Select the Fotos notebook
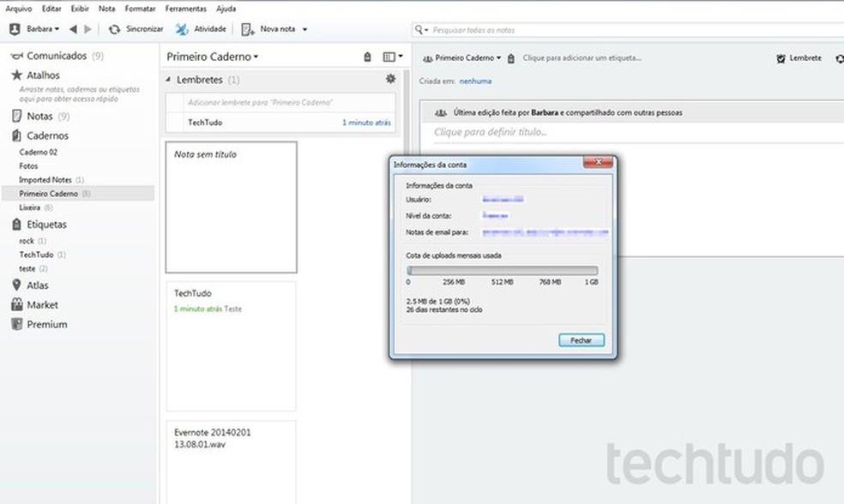844x504 pixels. [x=28, y=166]
